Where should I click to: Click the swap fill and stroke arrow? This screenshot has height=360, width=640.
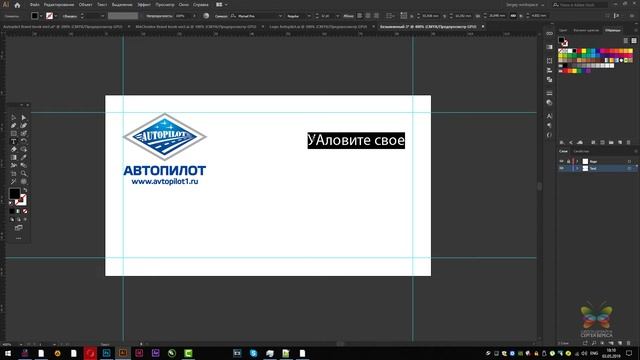pos(25,190)
